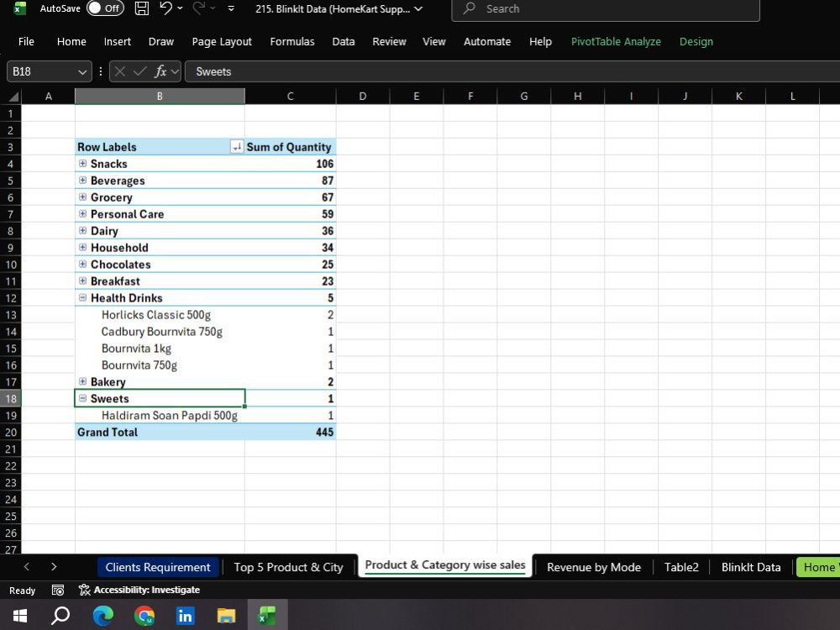Open the File menu
Viewport: 840px width, 630px height.
pyautogui.click(x=26, y=42)
